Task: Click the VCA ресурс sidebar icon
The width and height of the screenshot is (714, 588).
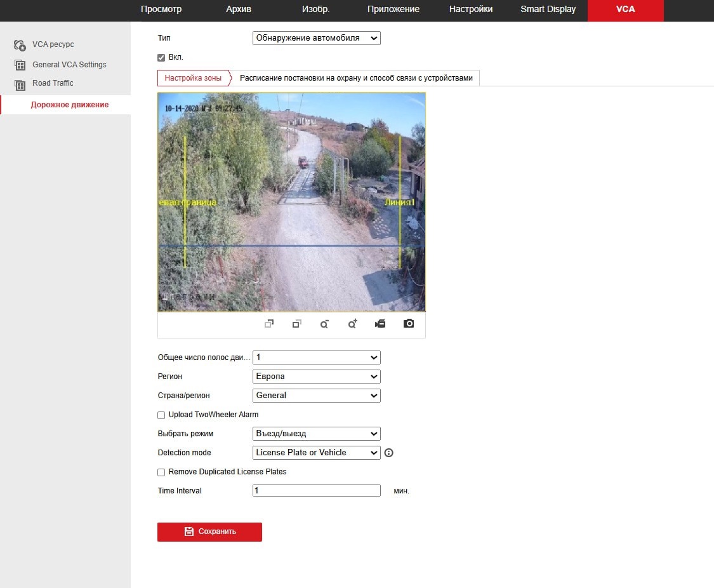Action: click(20, 45)
